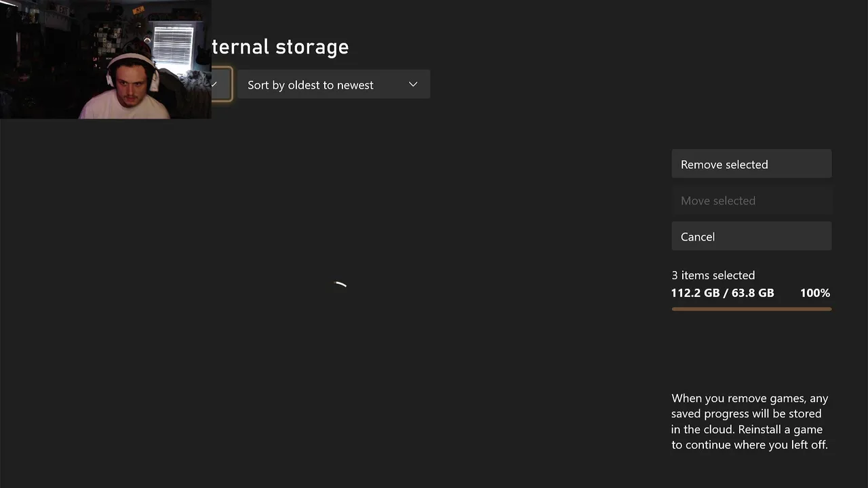Click the 100% storage percentage label
Image resolution: width=868 pixels, height=488 pixels.
click(x=814, y=293)
